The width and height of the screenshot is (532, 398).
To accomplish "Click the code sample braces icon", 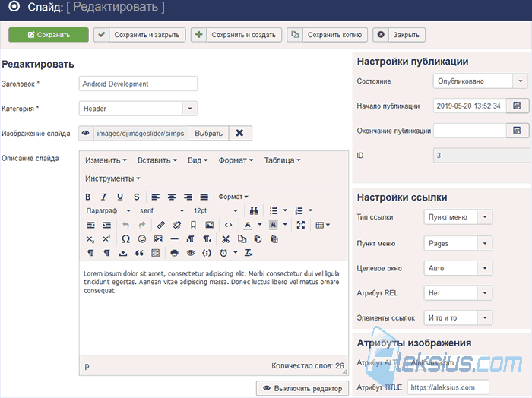I will 207,253.
